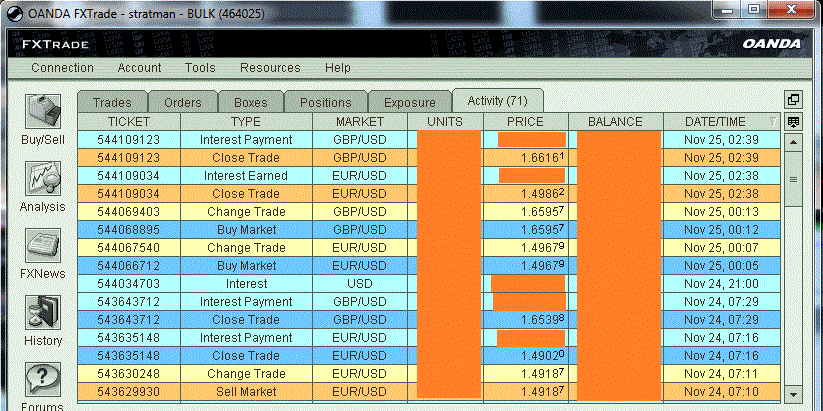Viewport: 823px width, 411px height.
Task: Click the OANDA FXTrade title bar globe icon
Action: coord(15,13)
